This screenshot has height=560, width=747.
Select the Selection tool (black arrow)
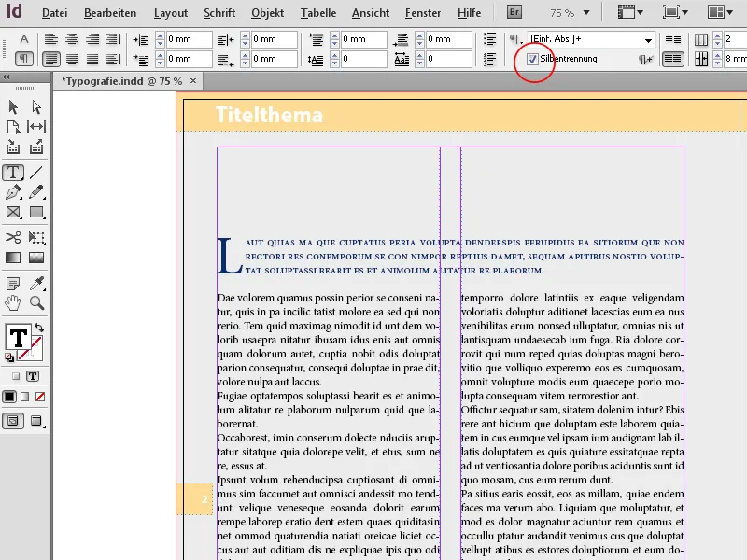(x=13, y=107)
